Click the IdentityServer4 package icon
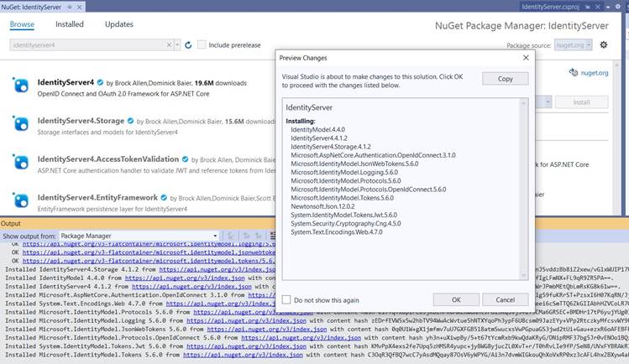The image size is (629, 364). click(20, 86)
